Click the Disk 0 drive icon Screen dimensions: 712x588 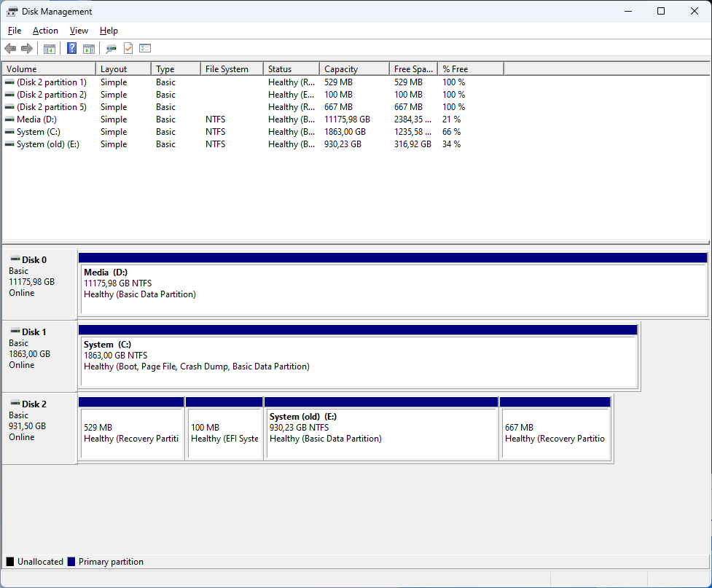tap(15, 259)
